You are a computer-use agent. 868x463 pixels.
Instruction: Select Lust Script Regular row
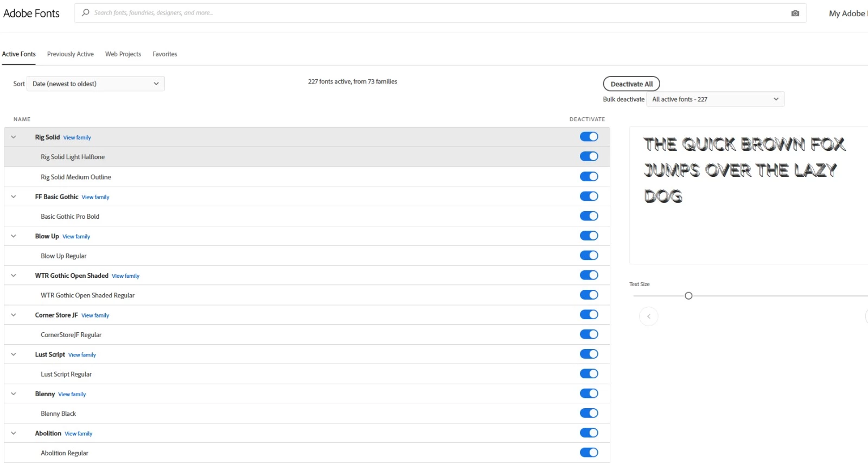click(x=307, y=374)
